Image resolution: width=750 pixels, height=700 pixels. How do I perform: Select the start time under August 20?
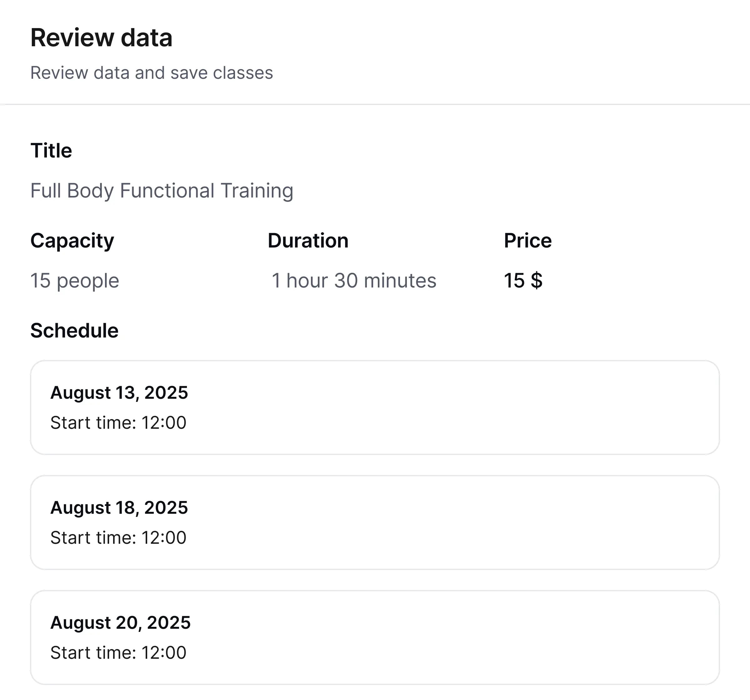pos(118,653)
